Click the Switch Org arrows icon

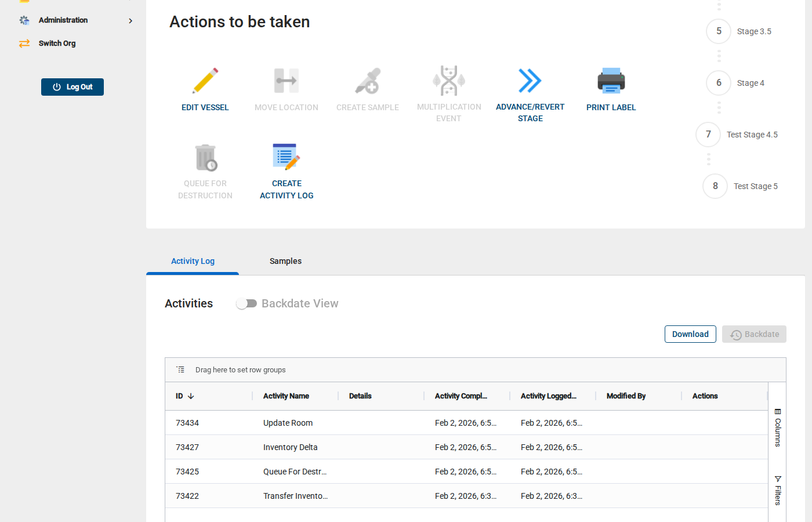[x=24, y=43]
